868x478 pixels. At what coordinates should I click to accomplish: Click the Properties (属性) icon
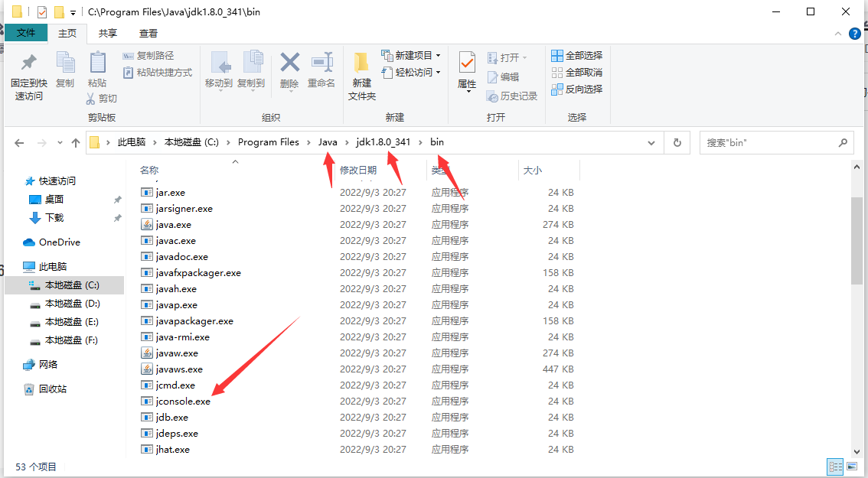click(467, 63)
